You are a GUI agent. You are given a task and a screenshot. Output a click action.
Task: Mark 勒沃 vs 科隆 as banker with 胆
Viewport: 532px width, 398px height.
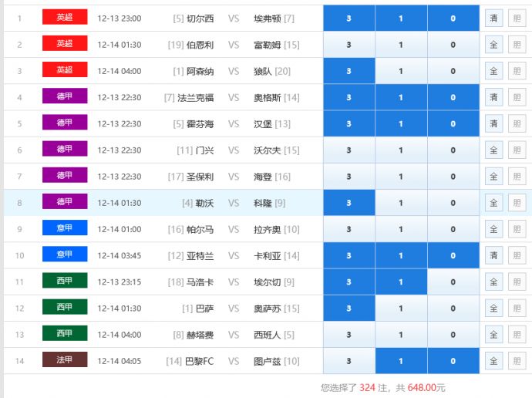[x=516, y=203]
